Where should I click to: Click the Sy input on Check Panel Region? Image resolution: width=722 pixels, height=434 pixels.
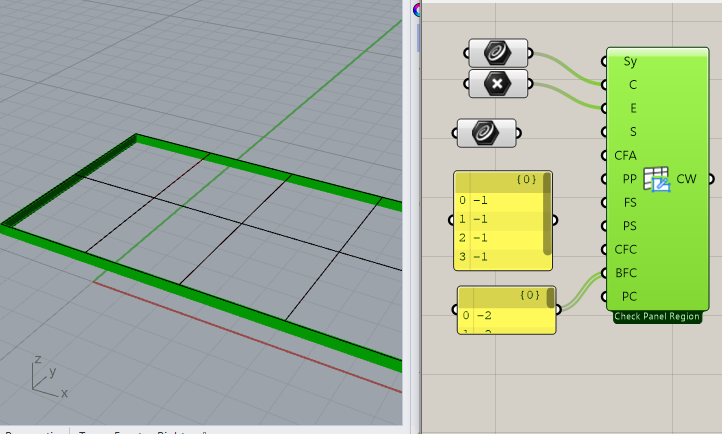tap(630, 61)
